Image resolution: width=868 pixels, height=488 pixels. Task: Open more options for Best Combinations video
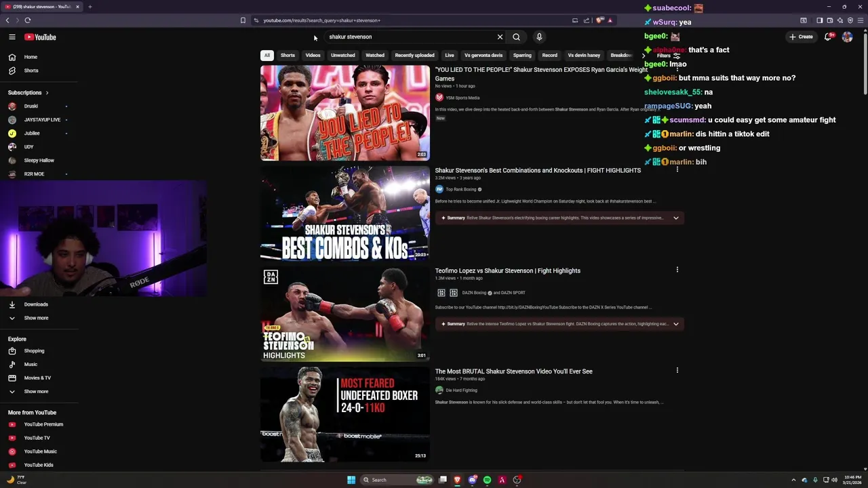677,169
